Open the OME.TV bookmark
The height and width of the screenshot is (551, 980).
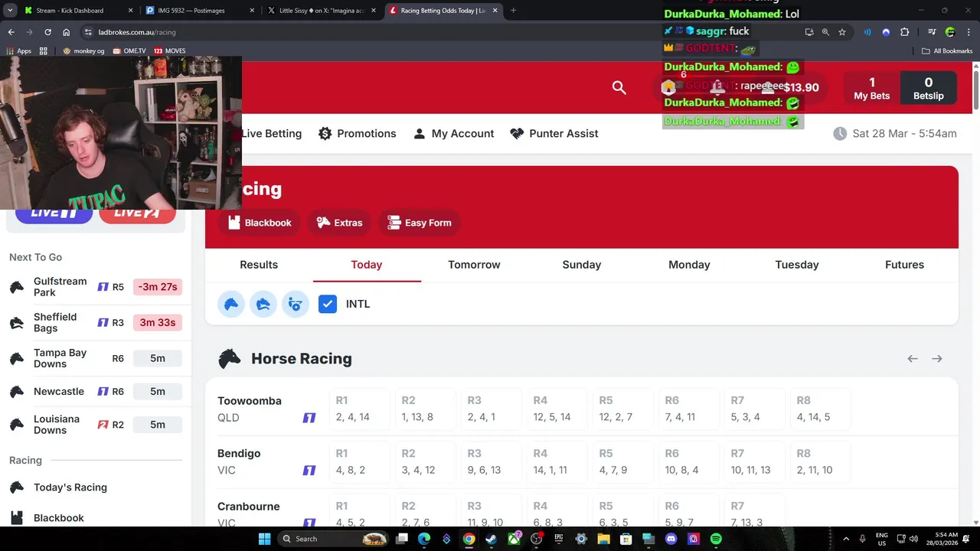(129, 51)
